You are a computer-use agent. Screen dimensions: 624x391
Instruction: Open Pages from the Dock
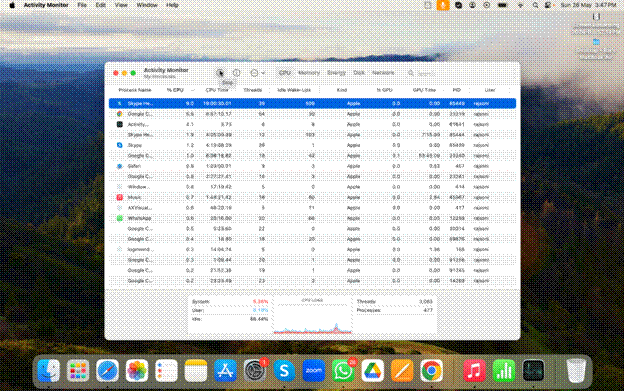point(402,371)
